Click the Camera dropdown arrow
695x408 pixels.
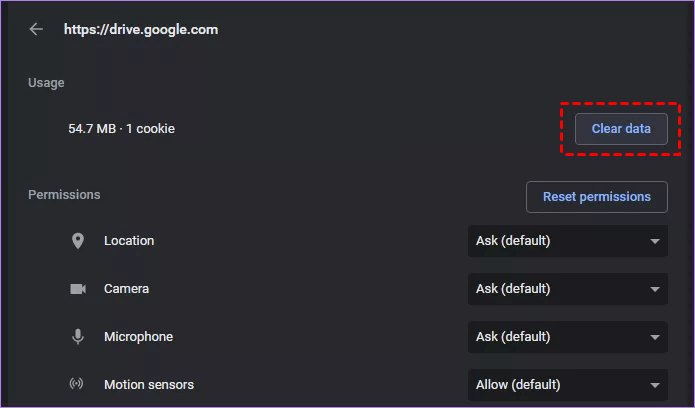tap(655, 290)
